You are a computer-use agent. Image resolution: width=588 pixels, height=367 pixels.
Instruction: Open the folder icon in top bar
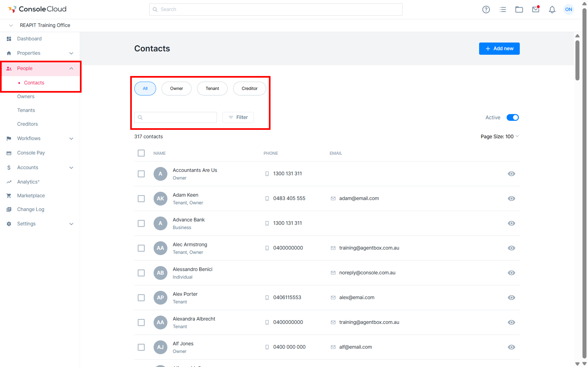pos(519,9)
